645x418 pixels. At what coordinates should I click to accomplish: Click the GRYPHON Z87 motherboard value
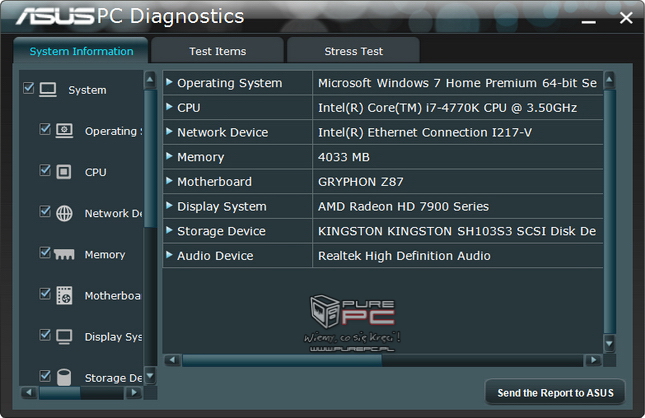pyautogui.click(x=360, y=182)
